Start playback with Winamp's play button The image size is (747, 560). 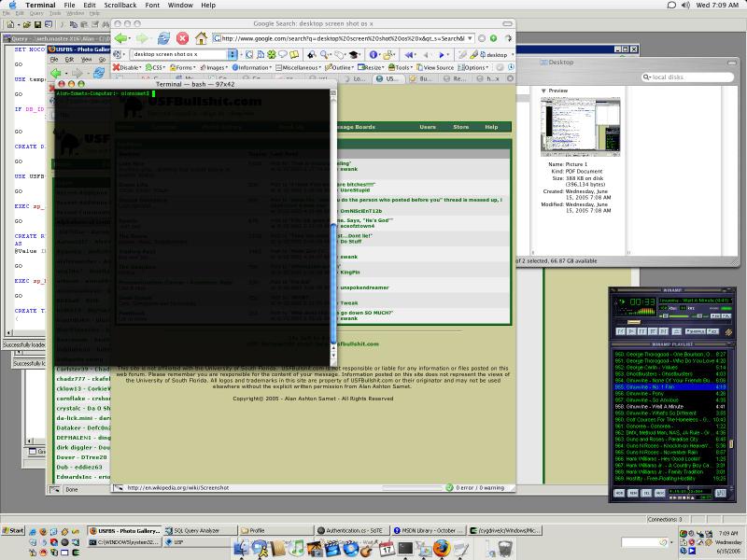632,331
